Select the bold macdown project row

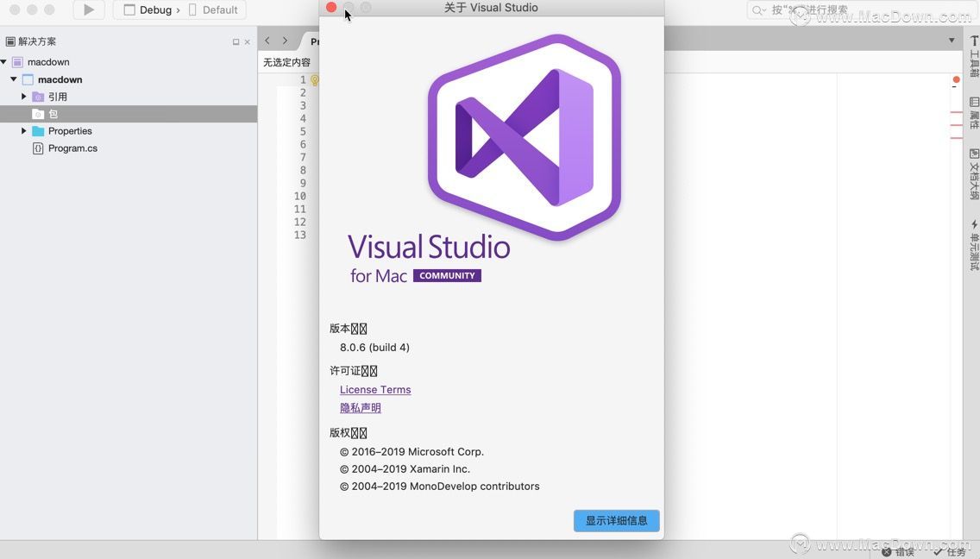point(129,79)
